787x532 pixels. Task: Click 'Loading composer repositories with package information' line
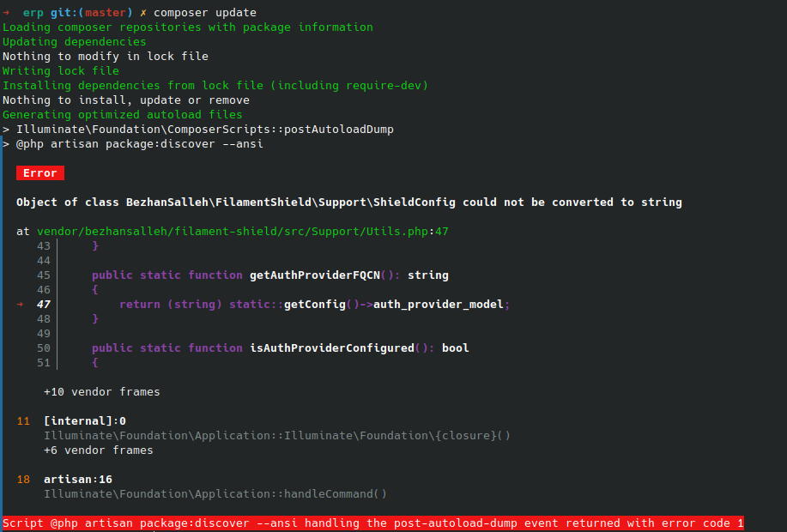188,27
